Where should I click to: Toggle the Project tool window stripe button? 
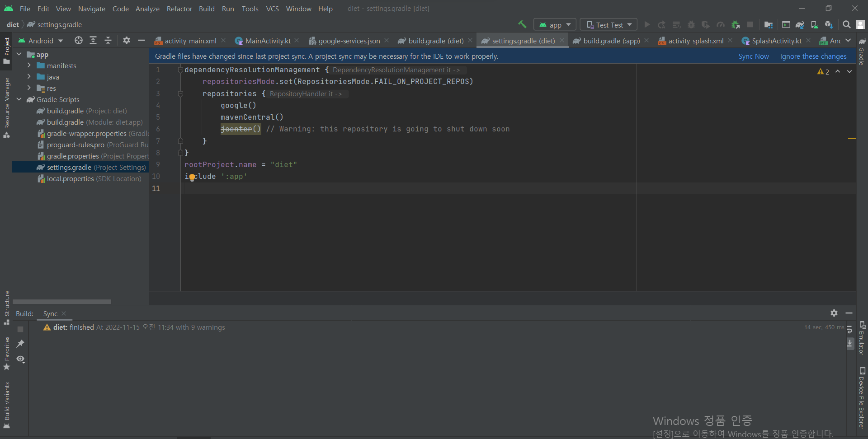[x=6, y=50]
